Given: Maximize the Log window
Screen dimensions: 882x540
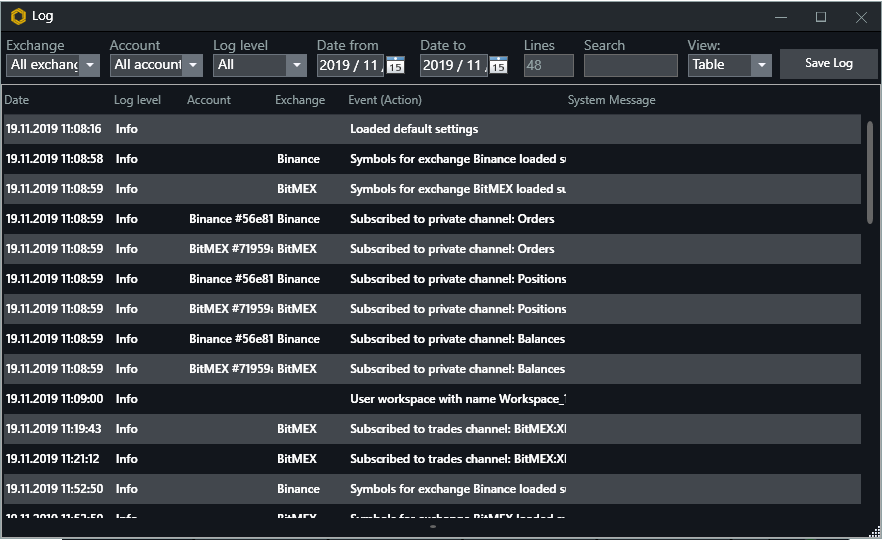Looking at the screenshot, I should pos(821,17).
